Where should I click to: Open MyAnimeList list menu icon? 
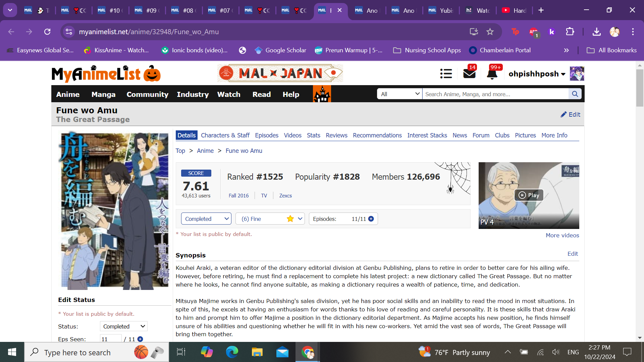click(x=446, y=74)
